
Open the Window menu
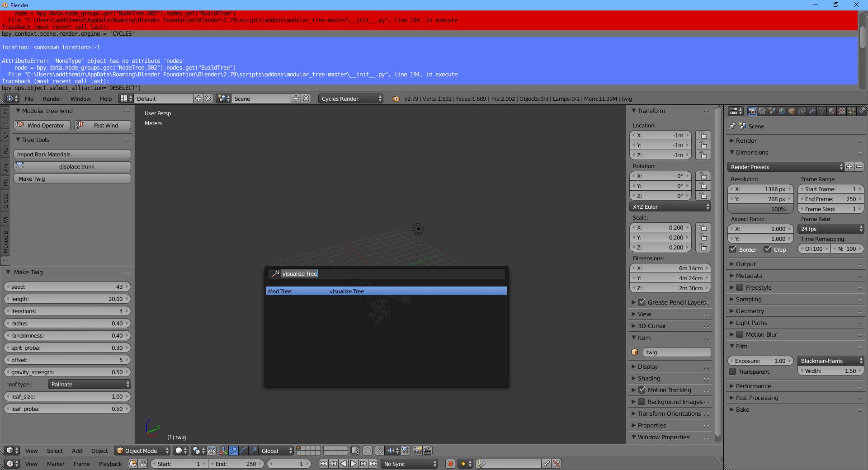point(80,99)
